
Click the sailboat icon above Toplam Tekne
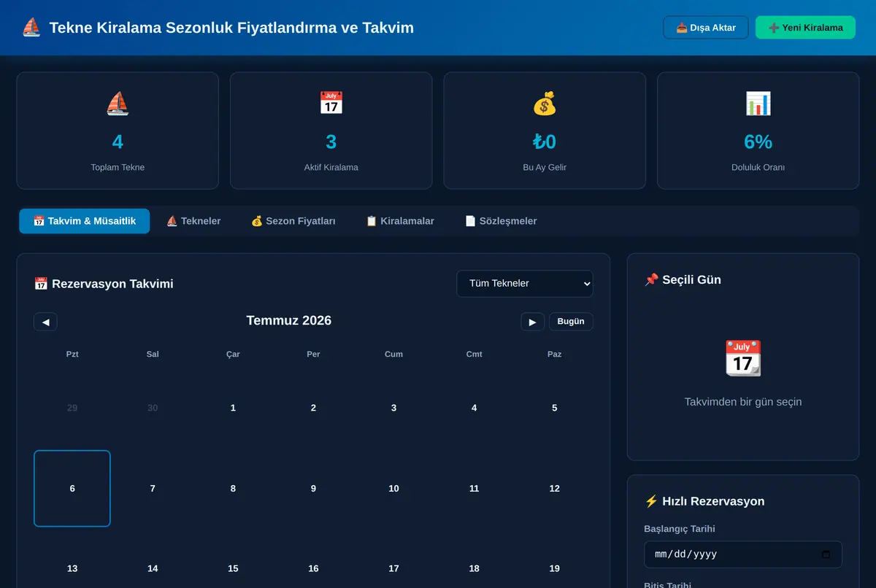[x=118, y=104]
